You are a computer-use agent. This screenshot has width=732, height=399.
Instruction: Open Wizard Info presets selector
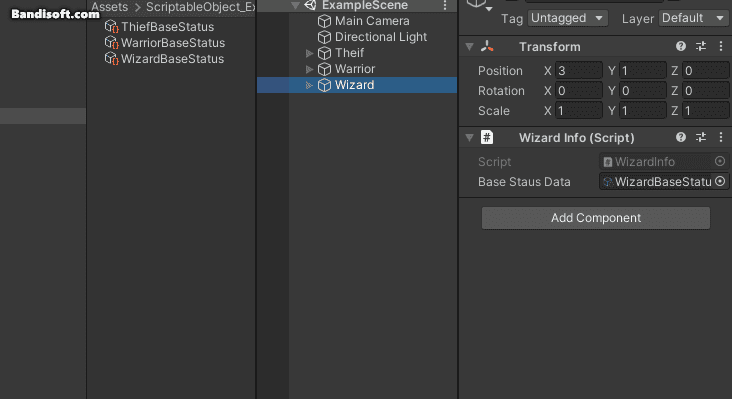pos(701,137)
